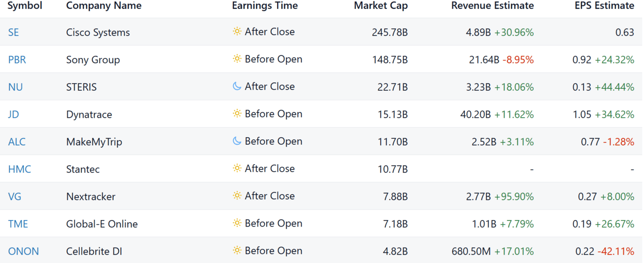Open the SE ticker symbol link

(13, 32)
